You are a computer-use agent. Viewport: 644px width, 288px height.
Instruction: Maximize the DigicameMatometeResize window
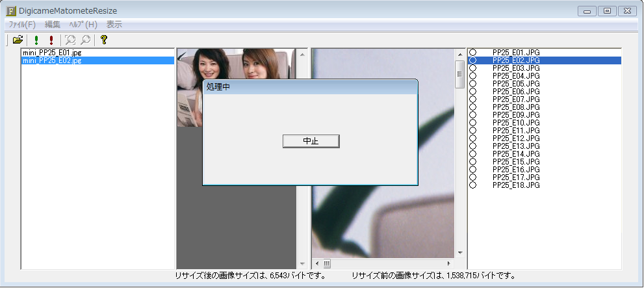[607, 11]
